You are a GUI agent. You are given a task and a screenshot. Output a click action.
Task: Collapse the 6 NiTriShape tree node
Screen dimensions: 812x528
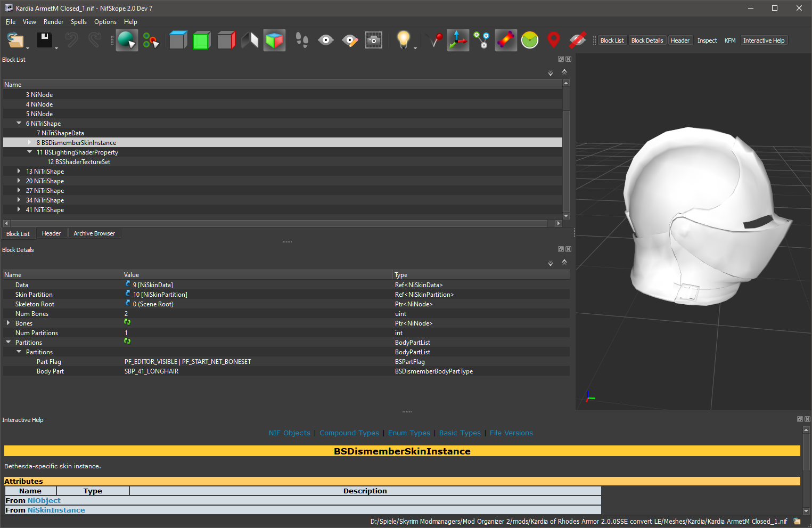pyautogui.click(x=19, y=123)
